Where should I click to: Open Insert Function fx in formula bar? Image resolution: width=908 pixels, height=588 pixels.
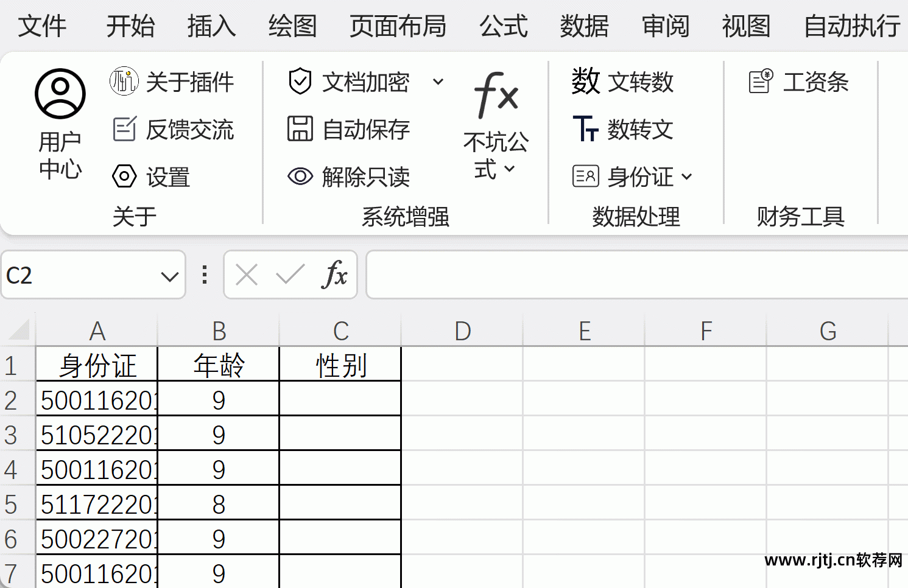334,275
